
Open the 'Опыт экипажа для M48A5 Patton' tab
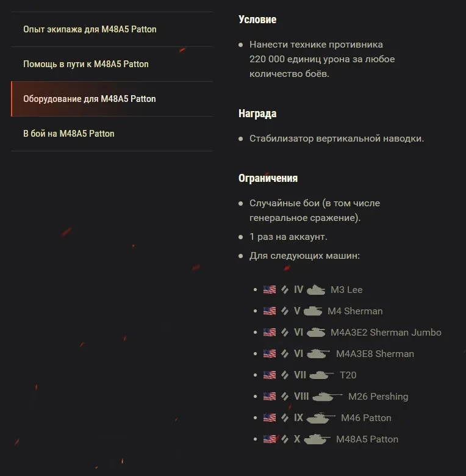(90, 29)
